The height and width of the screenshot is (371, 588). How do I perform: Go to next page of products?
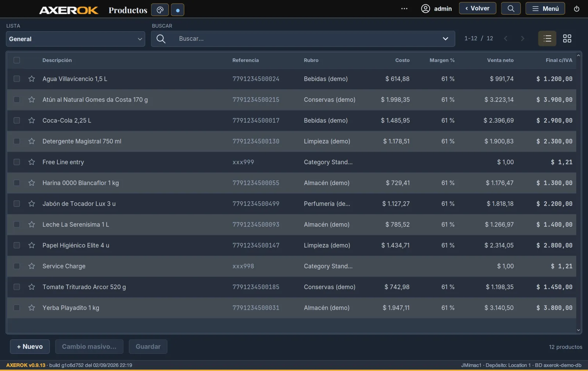[523, 39]
